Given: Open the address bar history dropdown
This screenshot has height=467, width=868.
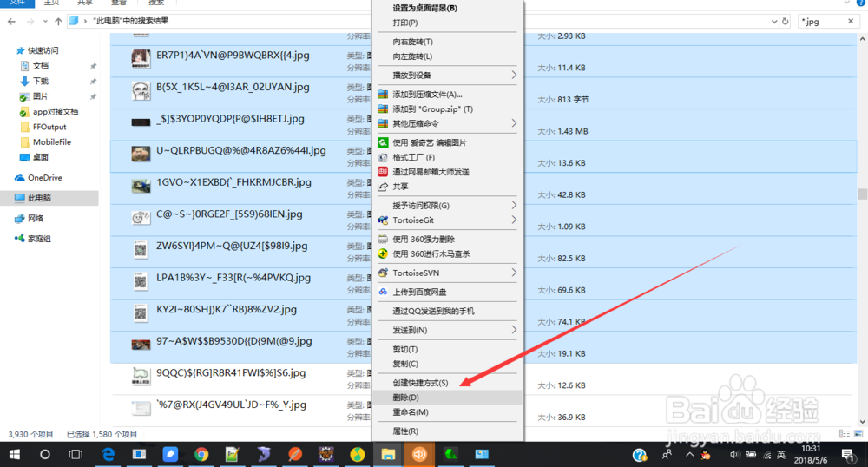Looking at the screenshot, I should coord(774,22).
